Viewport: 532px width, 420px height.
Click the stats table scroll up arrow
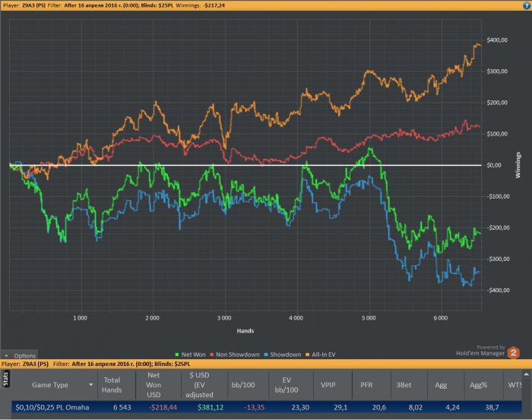click(526, 374)
